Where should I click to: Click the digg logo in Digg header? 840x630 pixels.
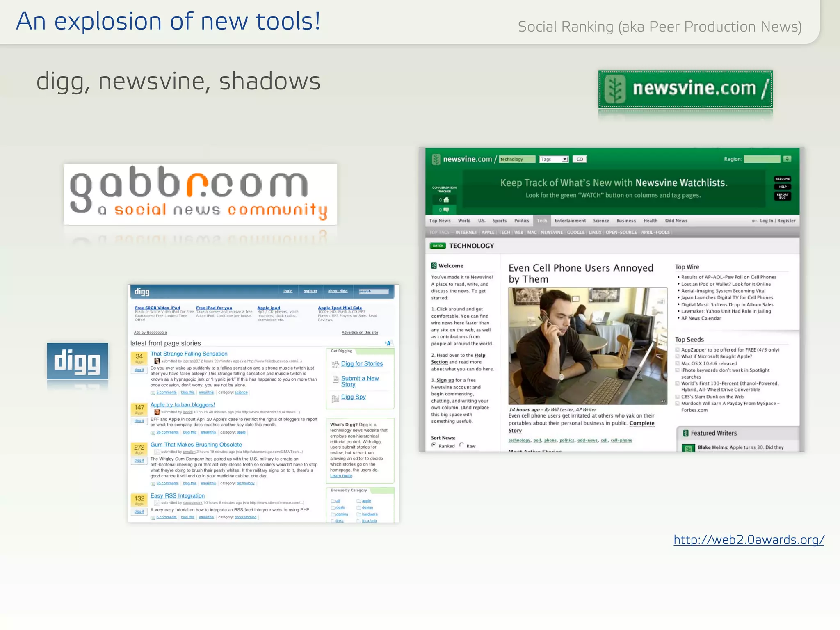click(x=142, y=292)
